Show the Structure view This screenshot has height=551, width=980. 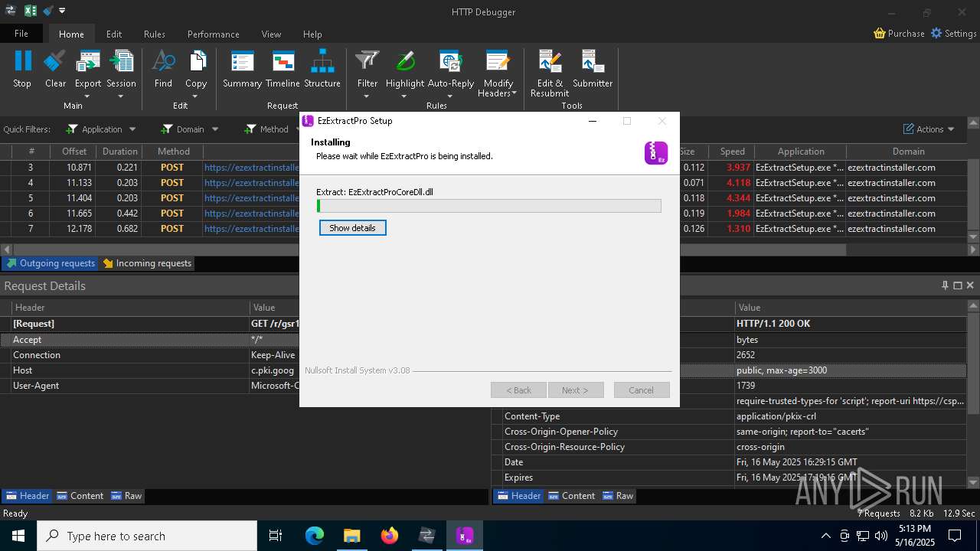[322, 69]
